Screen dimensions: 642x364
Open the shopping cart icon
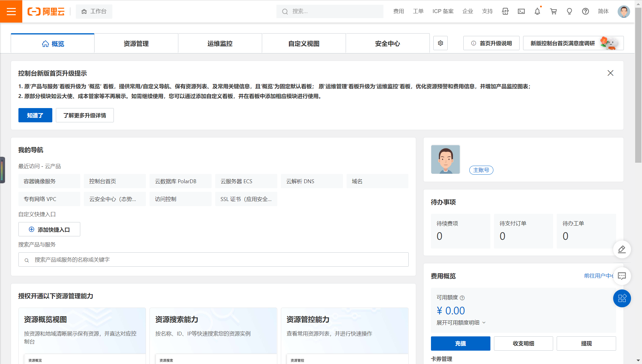pos(553,11)
